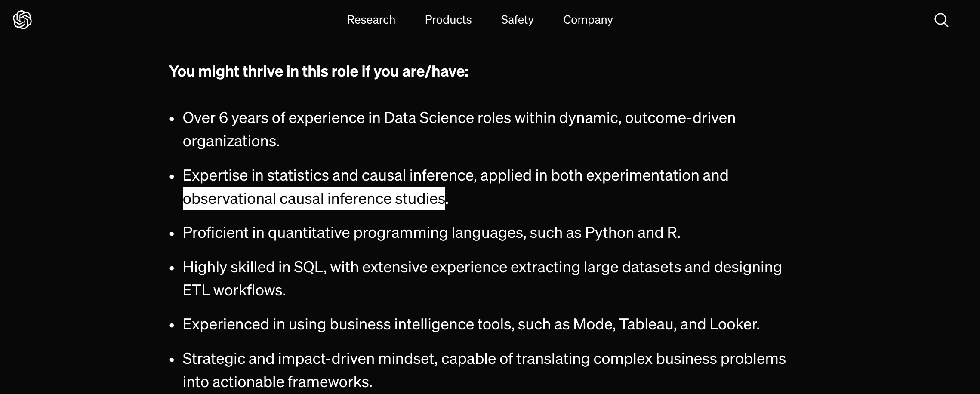Image resolution: width=980 pixels, height=394 pixels.
Task: Open the Company navigation item
Action: point(588,20)
